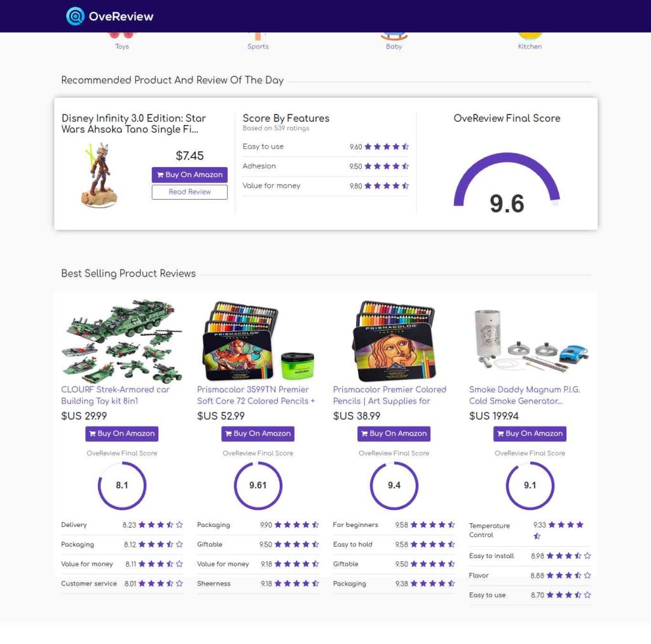Open the Smoke Daddy Magnum image
Viewport: 651px width, 644px height.
(530, 341)
